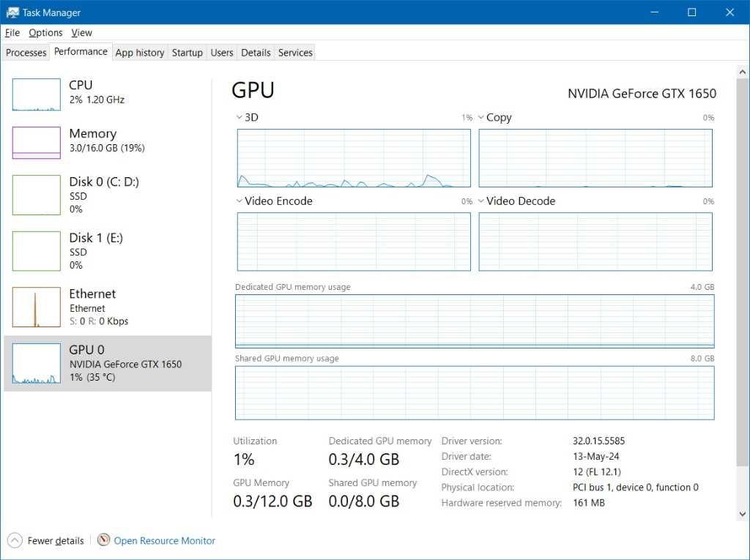
Task: Click the Copy engine usage graph
Action: [595, 158]
